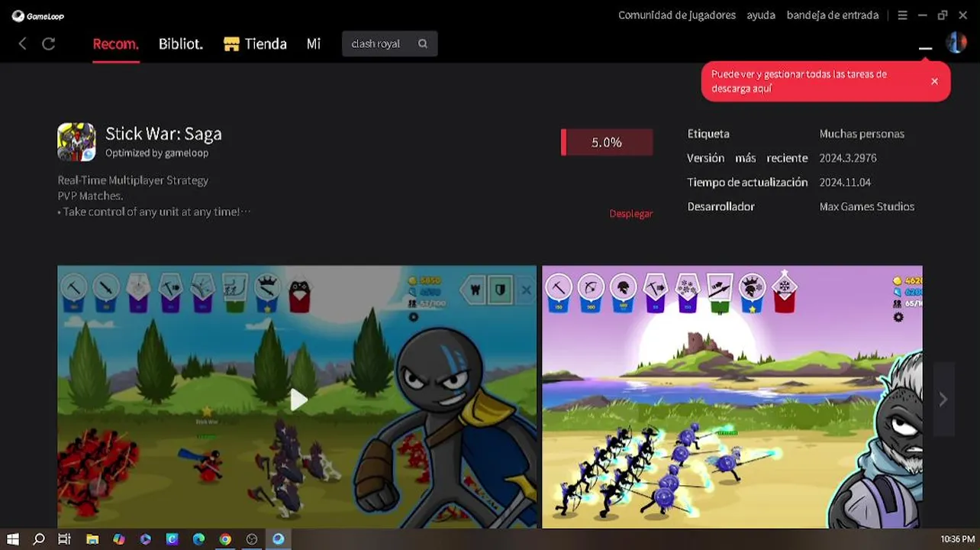Click the GameLoop taskbar icon
Image resolution: width=980 pixels, height=550 pixels.
point(279,539)
